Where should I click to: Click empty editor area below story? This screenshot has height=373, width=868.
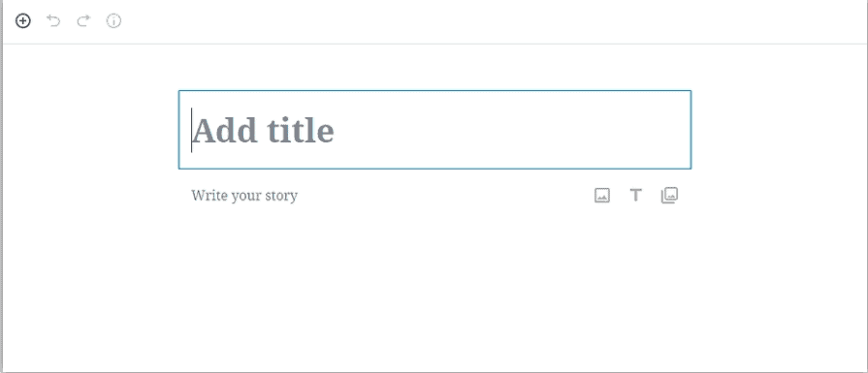pyautogui.click(x=434, y=288)
